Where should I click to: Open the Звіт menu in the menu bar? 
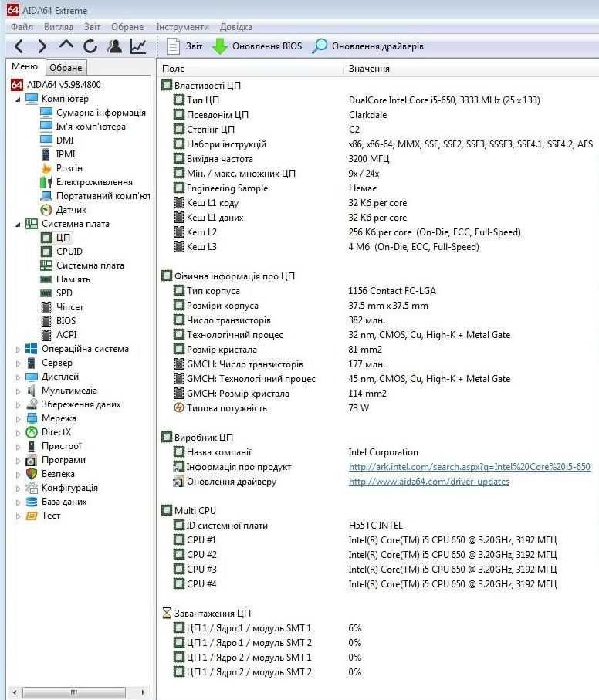93,27
